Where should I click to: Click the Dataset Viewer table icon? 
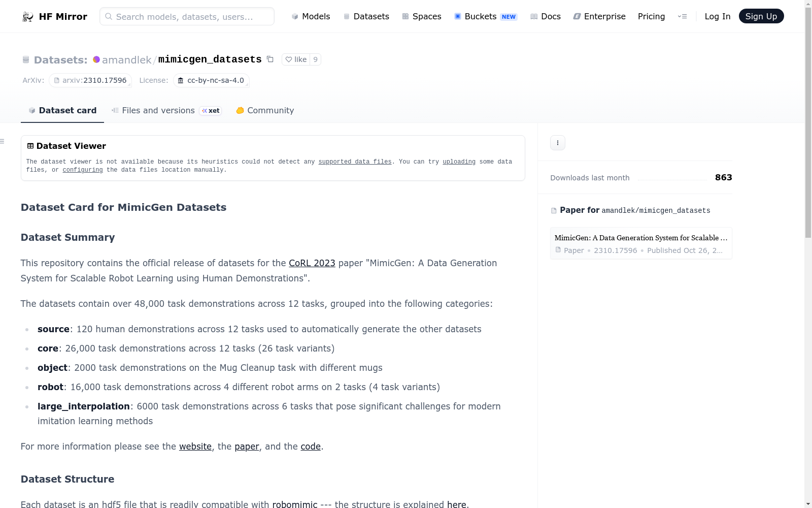30,146
